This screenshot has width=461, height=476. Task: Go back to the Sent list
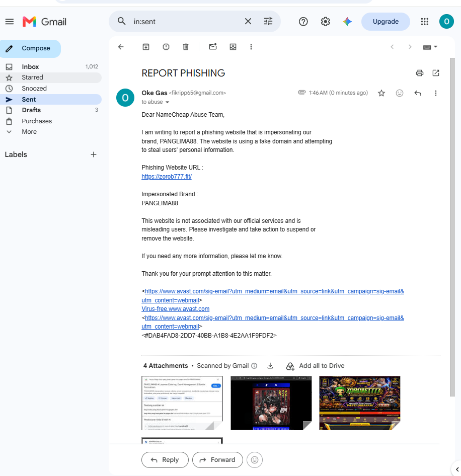tap(121, 47)
